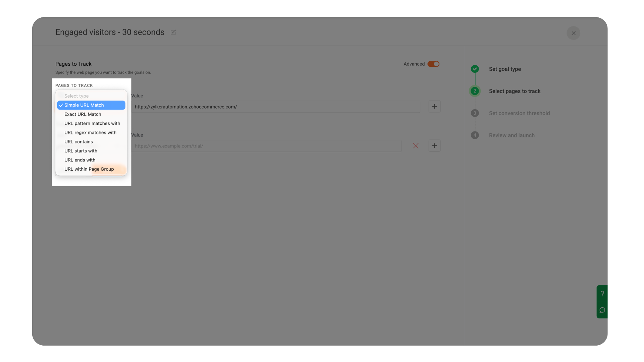The height and width of the screenshot is (362, 644).
Task: Go to Set conversion threshold step
Action: (519, 113)
